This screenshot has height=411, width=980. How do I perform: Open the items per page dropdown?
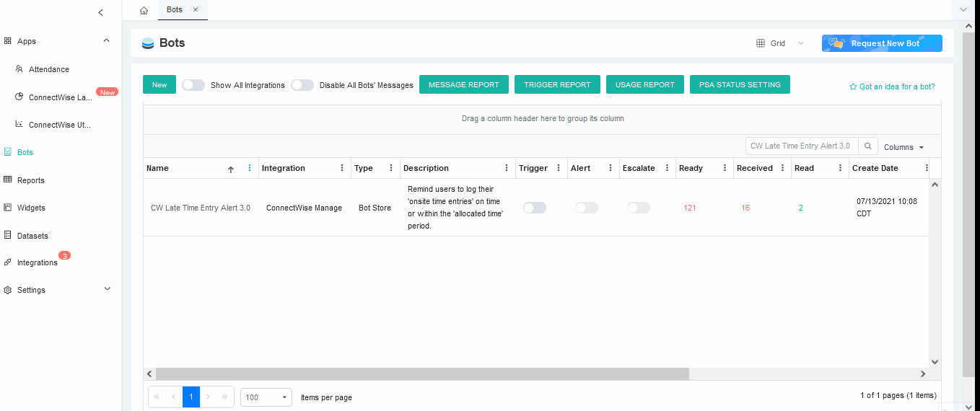(266, 397)
